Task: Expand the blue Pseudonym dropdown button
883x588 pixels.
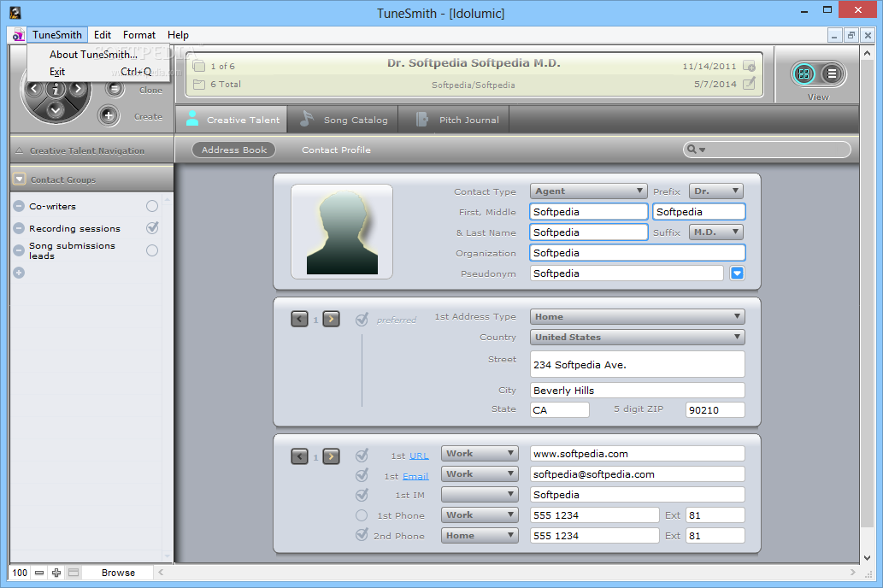Action: tap(737, 273)
